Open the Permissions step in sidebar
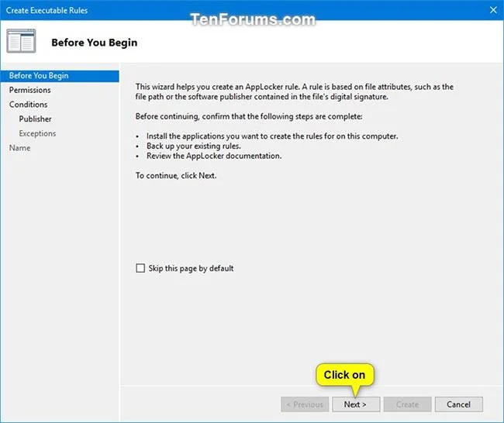The image size is (504, 423). 30,90
